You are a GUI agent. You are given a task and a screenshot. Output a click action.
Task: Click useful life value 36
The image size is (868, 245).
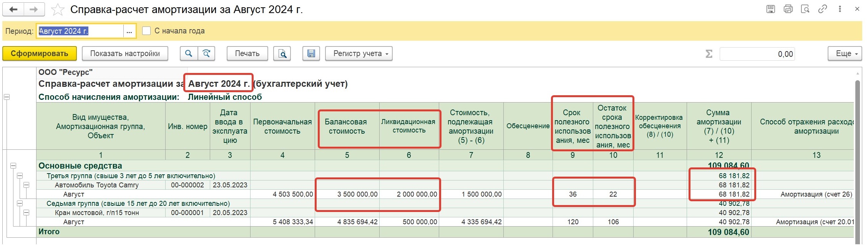pyautogui.click(x=573, y=194)
